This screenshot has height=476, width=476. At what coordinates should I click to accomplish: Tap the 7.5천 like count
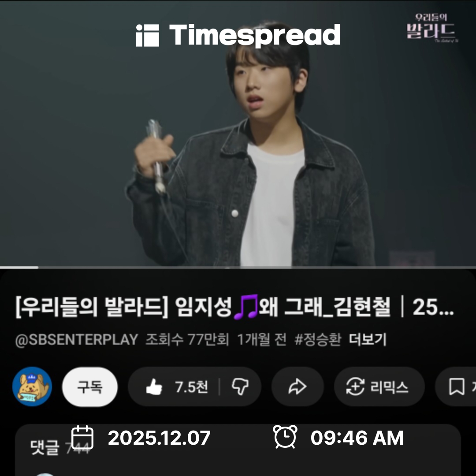[191, 387]
